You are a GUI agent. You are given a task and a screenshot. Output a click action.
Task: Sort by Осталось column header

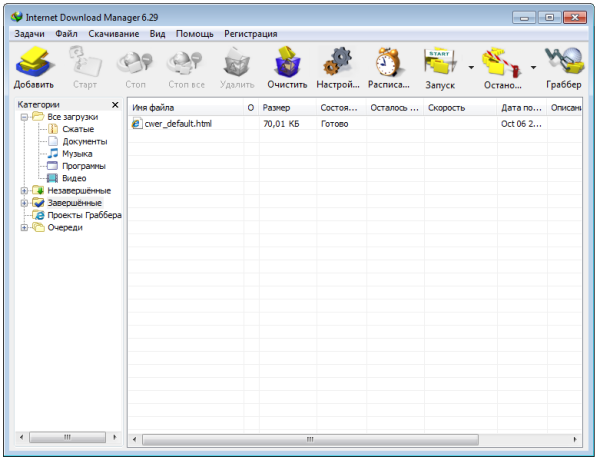395,108
